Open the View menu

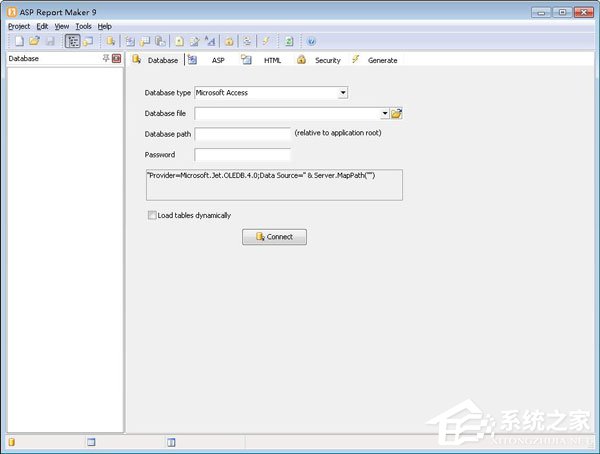pyautogui.click(x=62, y=26)
